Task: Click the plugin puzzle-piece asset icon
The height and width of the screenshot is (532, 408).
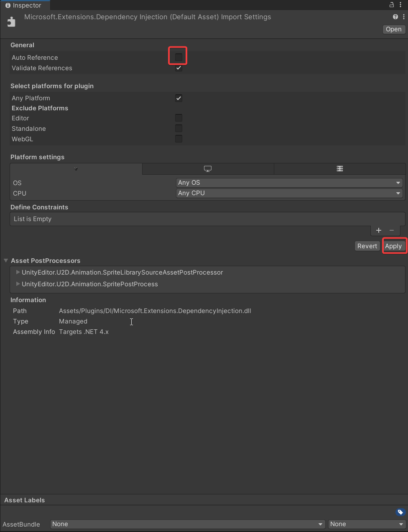Action: (11, 22)
